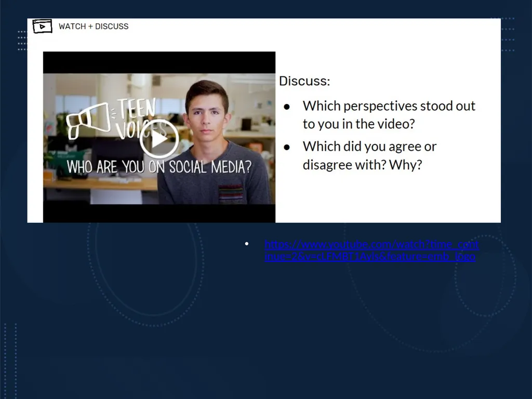Image resolution: width=532 pixels, height=399 pixels.
Task: Click the video window icon beside Watch + Discuss
Action: (x=43, y=26)
